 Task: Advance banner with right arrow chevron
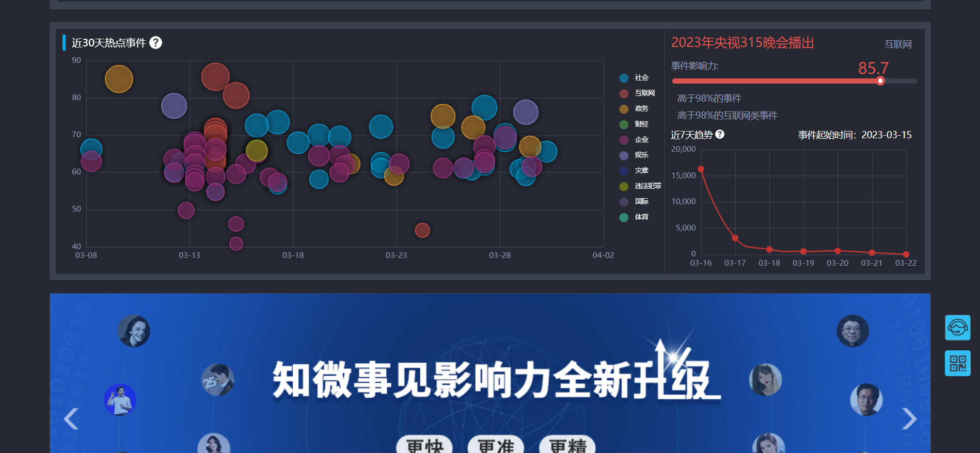(x=909, y=418)
